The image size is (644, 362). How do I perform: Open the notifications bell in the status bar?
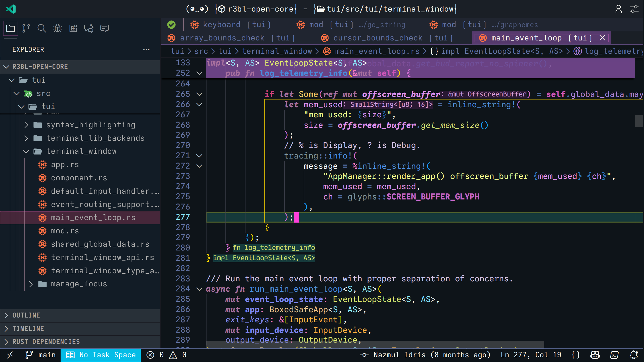pyautogui.click(x=633, y=355)
